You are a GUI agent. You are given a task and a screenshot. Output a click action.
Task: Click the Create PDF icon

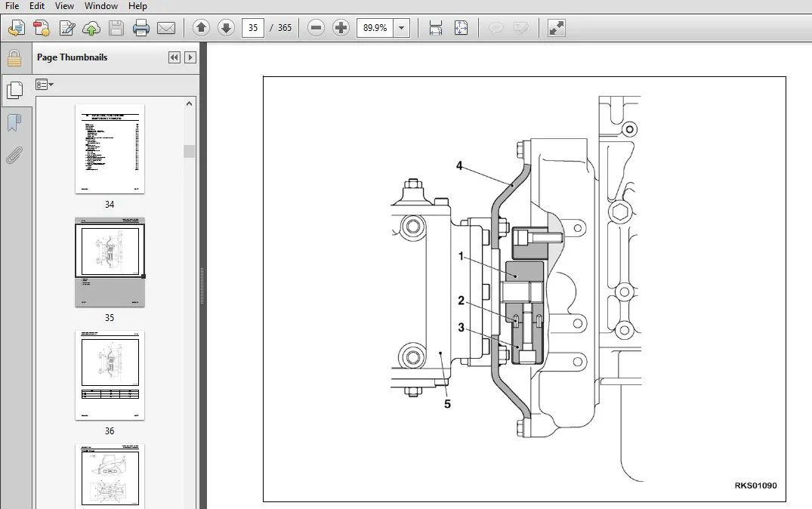click(42, 28)
